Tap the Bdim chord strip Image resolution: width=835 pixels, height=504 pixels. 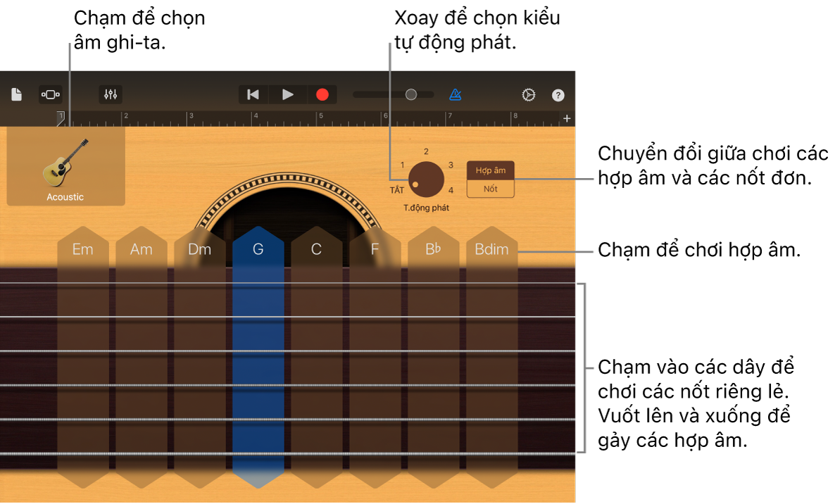pos(491,352)
